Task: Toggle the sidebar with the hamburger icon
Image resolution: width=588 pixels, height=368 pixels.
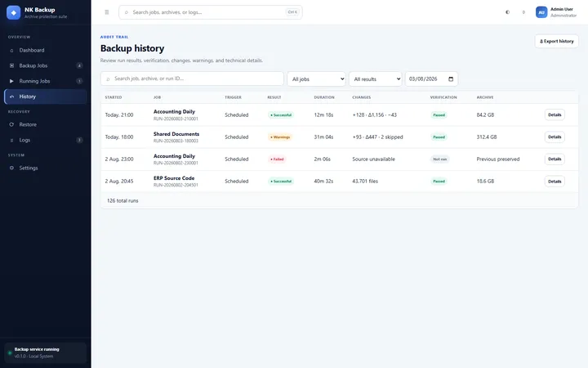Action: 107,12
